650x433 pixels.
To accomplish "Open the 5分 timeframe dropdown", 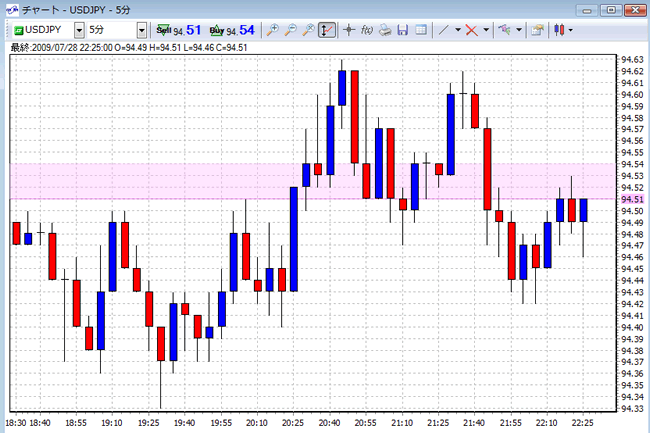I will [x=142, y=30].
